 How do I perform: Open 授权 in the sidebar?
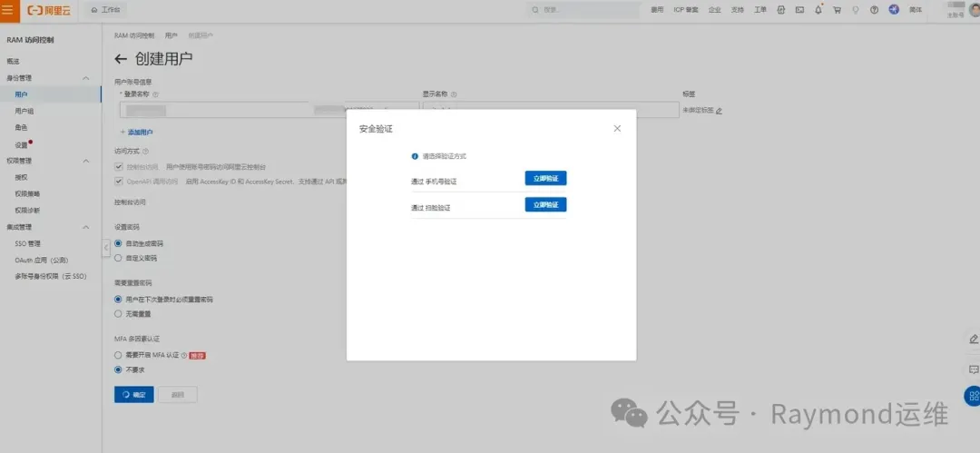pyautogui.click(x=21, y=178)
